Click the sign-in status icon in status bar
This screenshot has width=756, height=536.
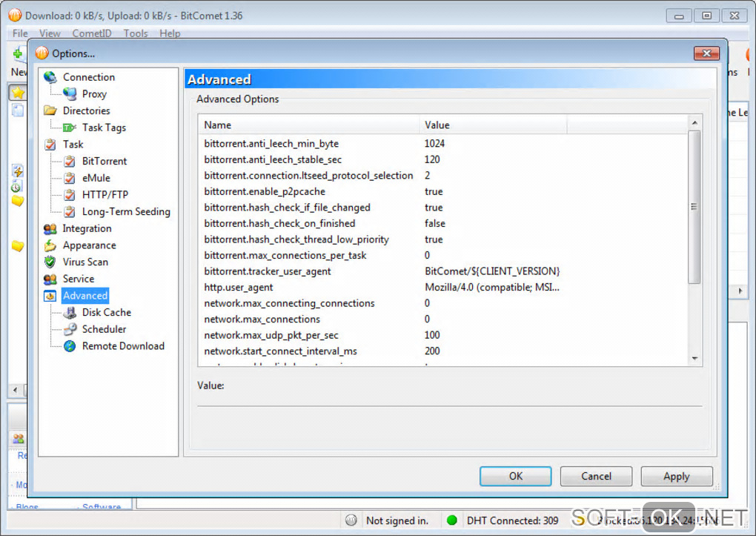click(351, 520)
